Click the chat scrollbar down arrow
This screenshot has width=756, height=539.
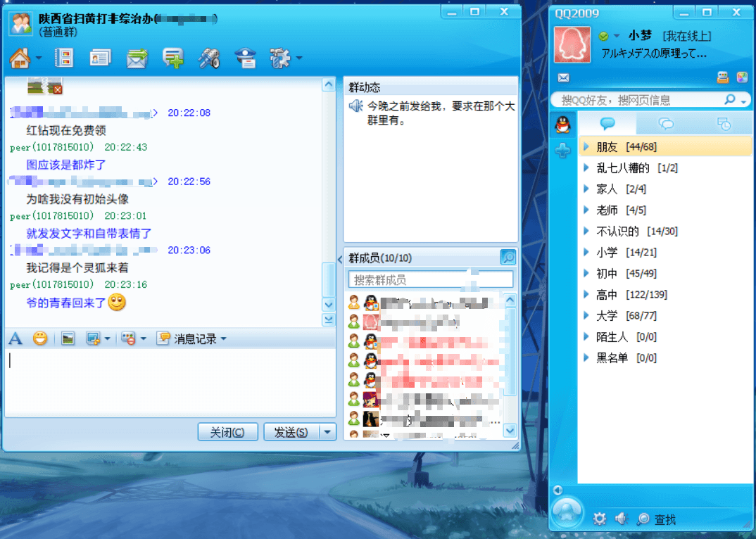328,305
